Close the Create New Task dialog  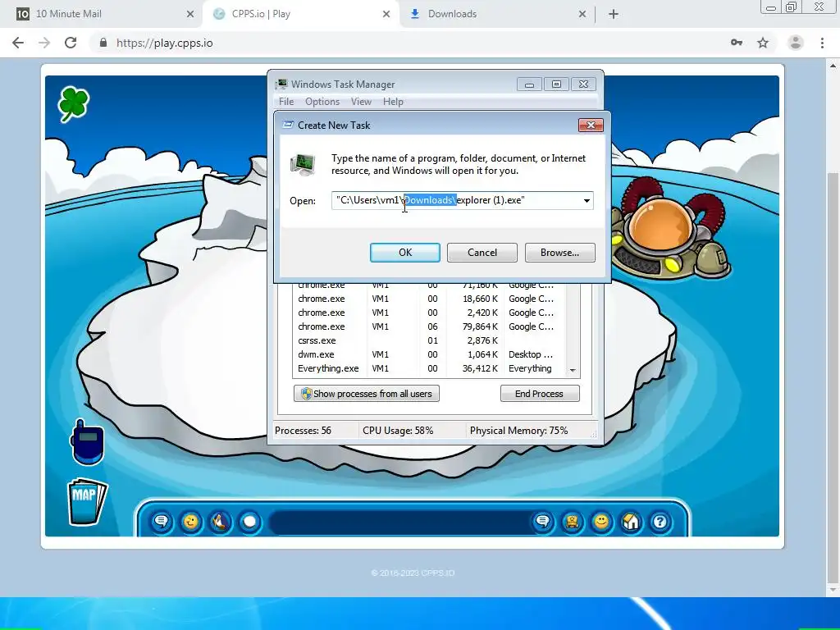(591, 125)
